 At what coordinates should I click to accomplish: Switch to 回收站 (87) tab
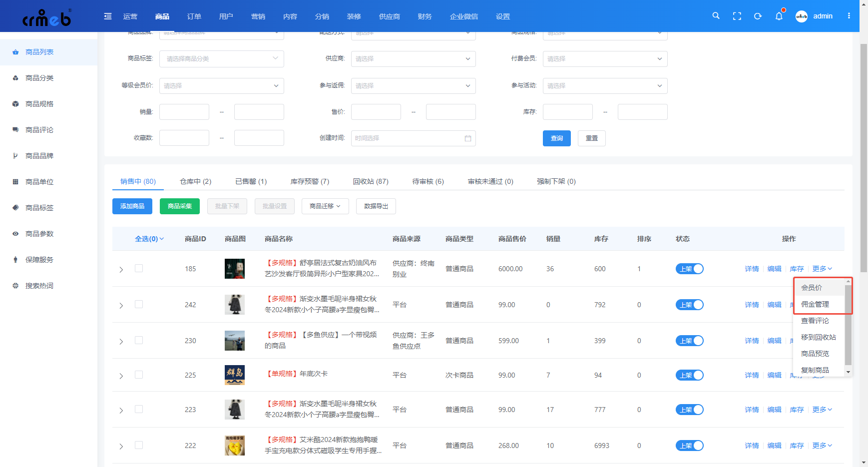point(371,181)
